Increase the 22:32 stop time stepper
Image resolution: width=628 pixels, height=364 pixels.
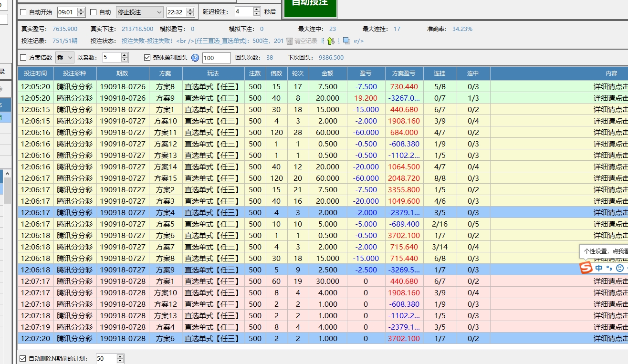pyautogui.click(x=190, y=10)
